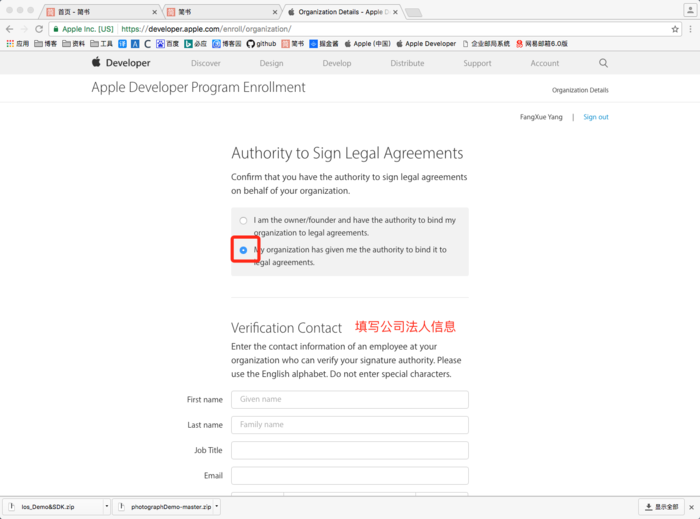Open the 企业邮局系统 bookmark

(486, 44)
